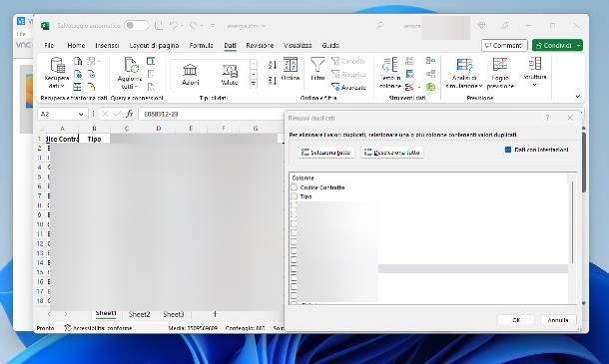Open the green Data Model icon
This screenshot has height=364, width=609.
[x=430, y=88]
